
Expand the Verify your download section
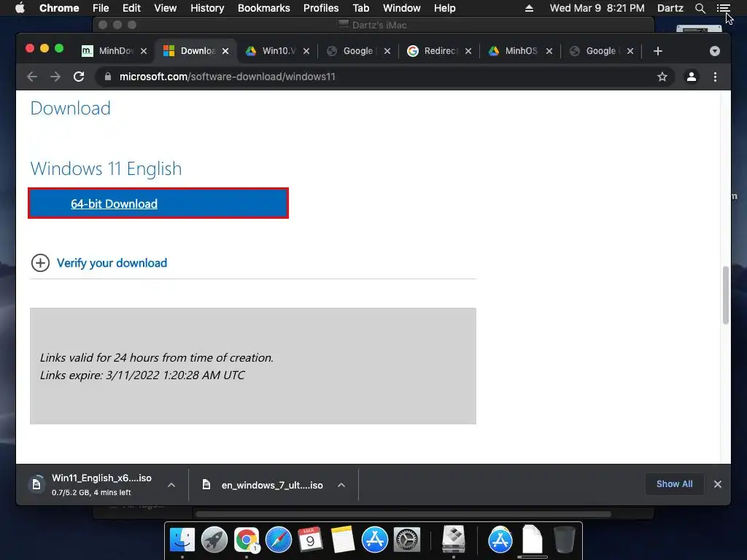pyautogui.click(x=41, y=262)
